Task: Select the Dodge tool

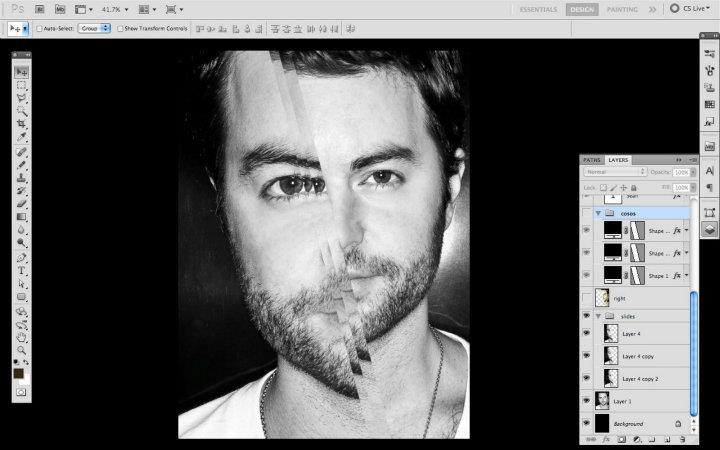Action: [x=21, y=242]
